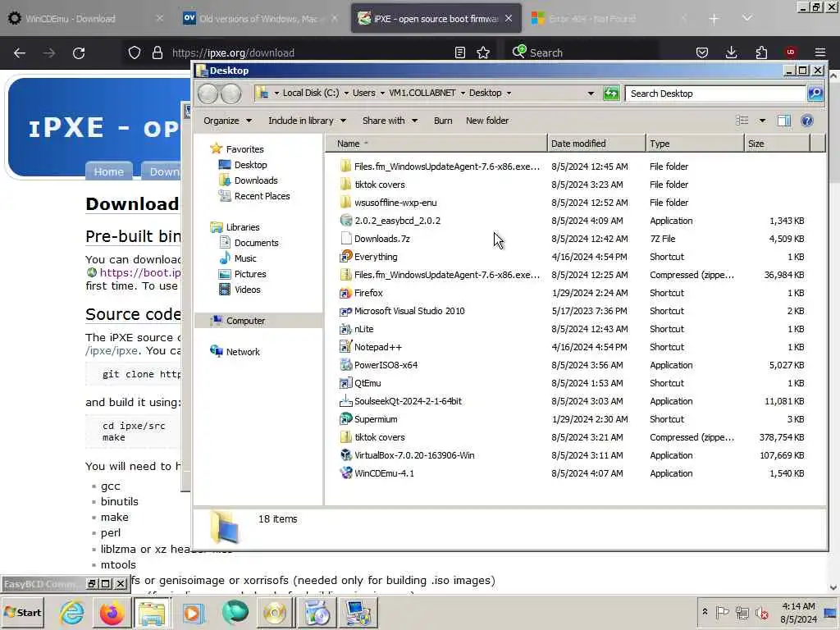Image resolution: width=840 pixels, height=630 pixels.
Task: Click the Firefox Search box
Action: pos(584,52)
